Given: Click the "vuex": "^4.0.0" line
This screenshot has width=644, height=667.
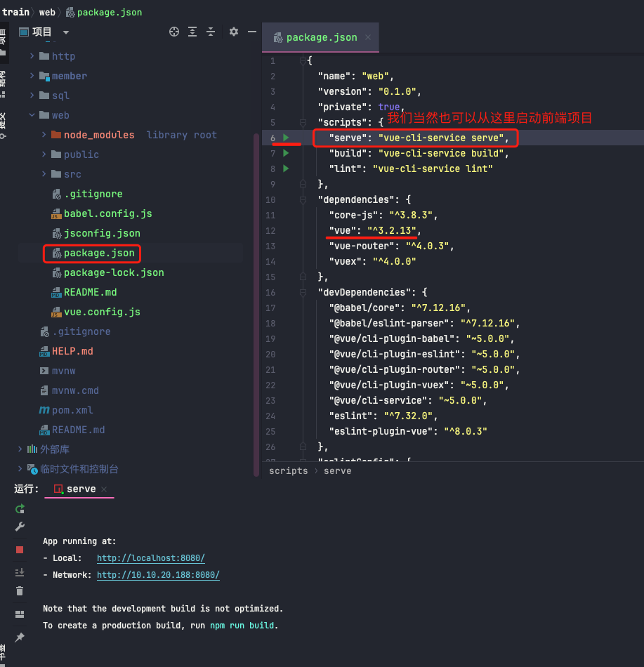Looking at the screenshot, I should [x=372, y=261].
